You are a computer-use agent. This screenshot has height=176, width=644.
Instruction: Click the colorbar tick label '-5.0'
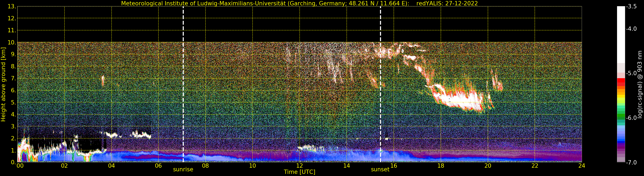pos(631,73)
